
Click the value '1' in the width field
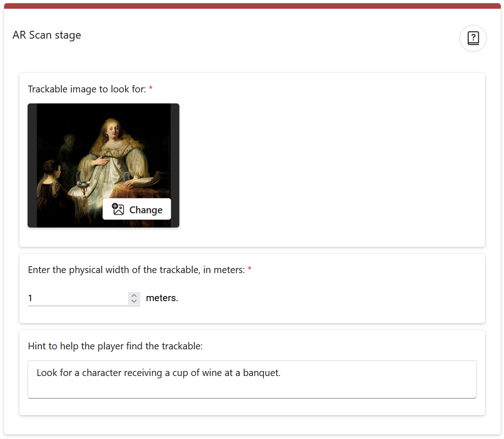[x=30, y=298]
